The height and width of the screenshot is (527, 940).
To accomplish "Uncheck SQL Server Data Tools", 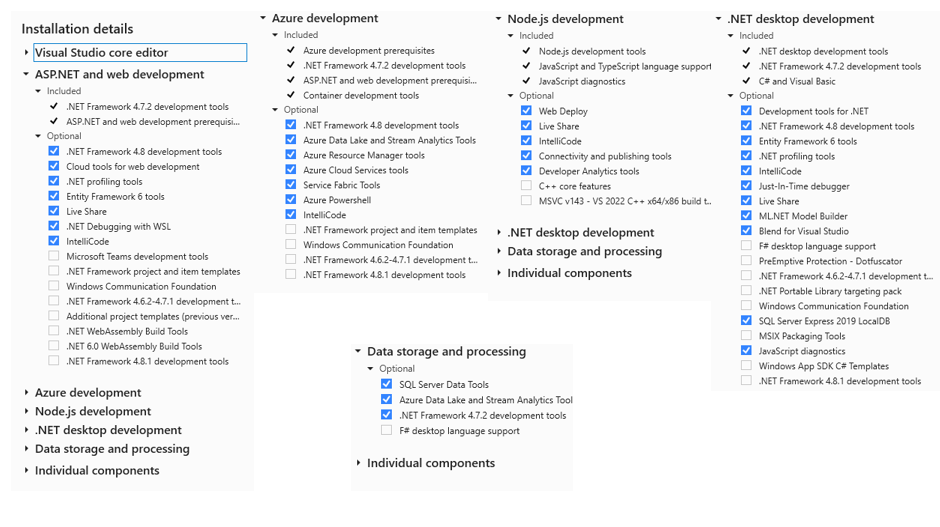I will (387, 384).
